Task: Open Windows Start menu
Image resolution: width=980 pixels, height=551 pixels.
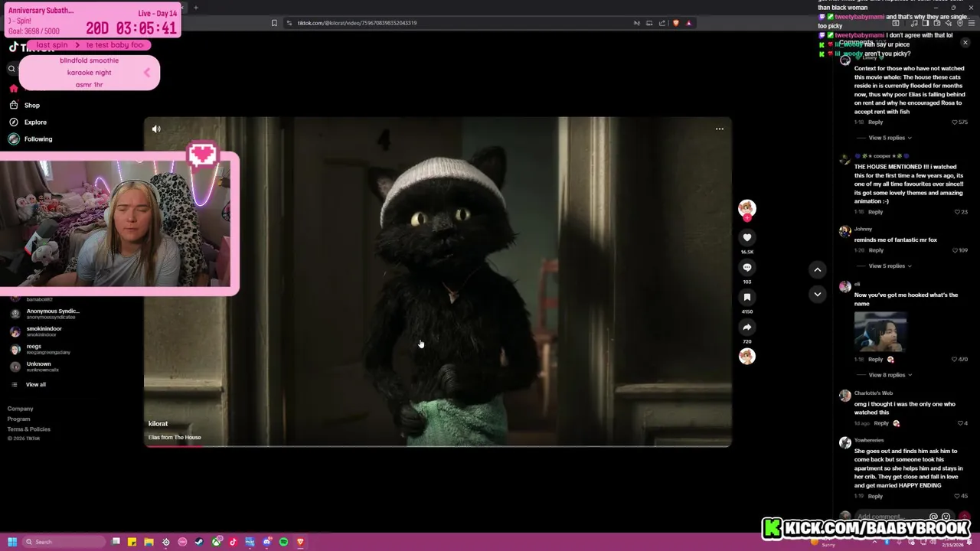Action: pos(12,542)
